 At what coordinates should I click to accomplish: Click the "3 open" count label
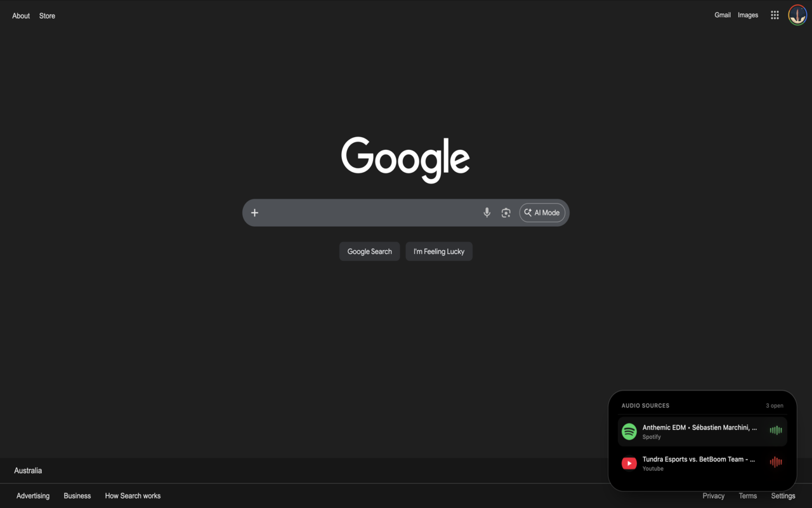coord(774,406)
